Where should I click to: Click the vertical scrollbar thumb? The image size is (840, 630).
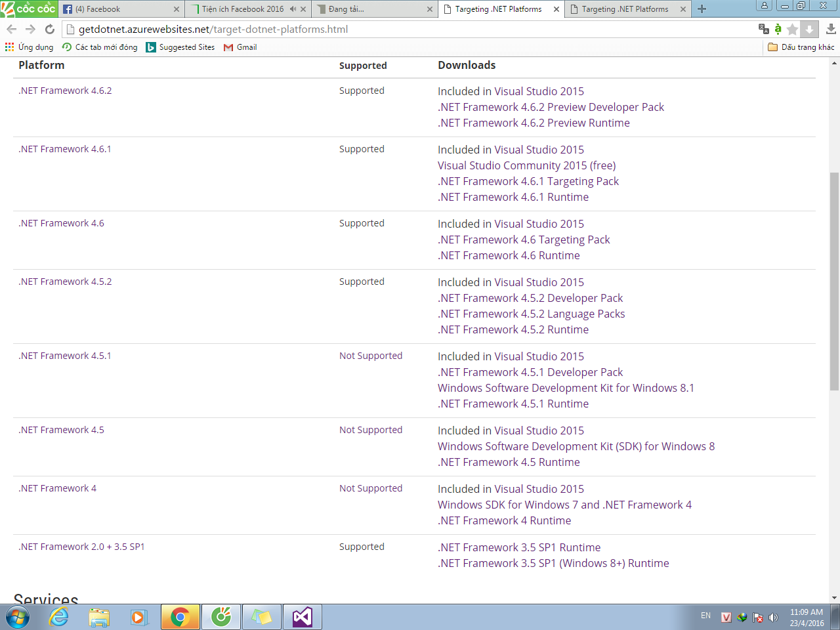coord(834,281)
